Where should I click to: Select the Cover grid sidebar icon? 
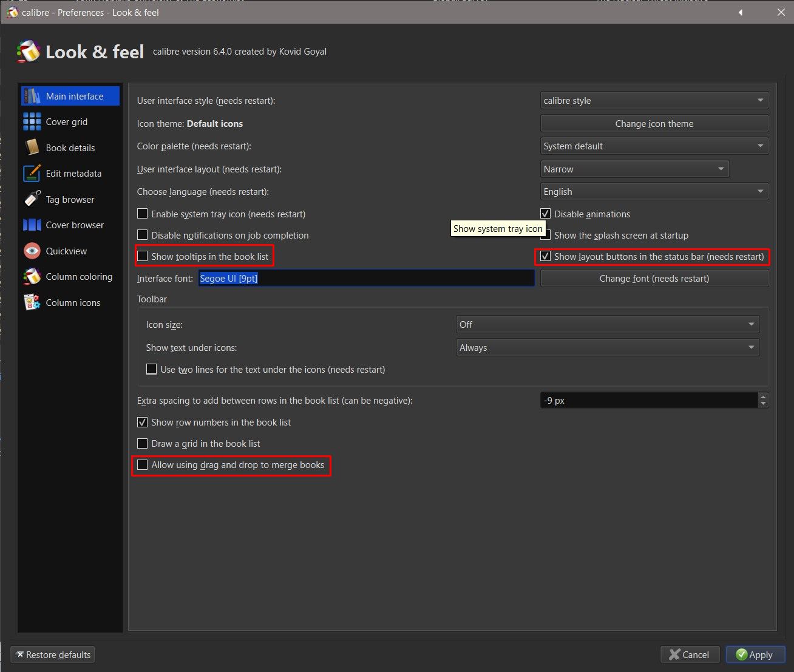[32, 122]
